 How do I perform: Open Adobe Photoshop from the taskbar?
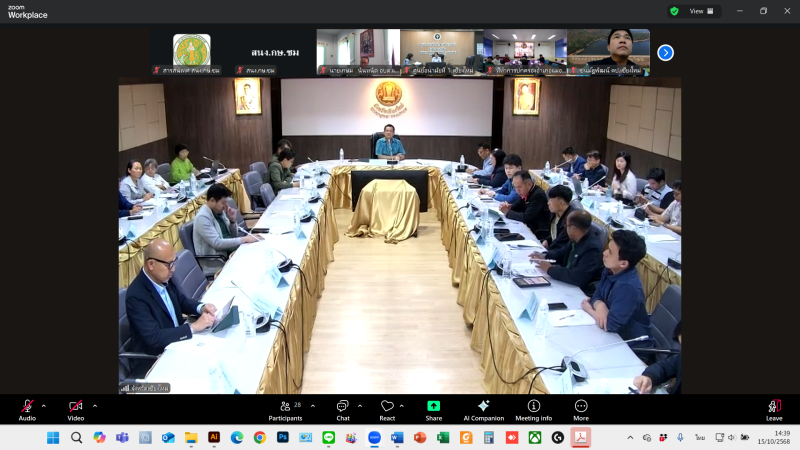pyautogui.click(x=283, y=437)
